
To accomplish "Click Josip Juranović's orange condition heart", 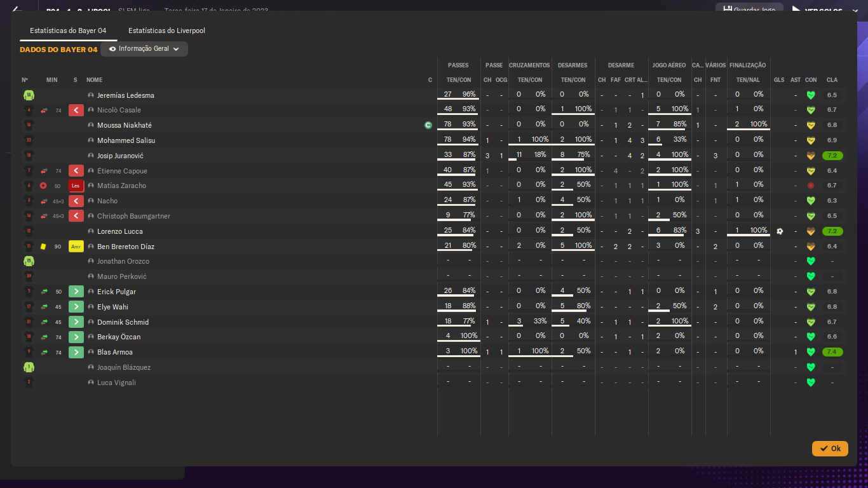I will coord(811,156).
